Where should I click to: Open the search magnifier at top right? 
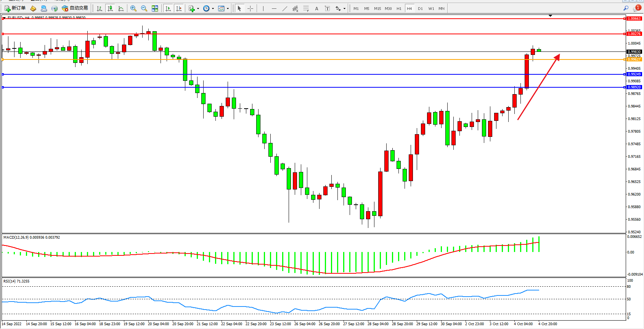pyautogui.click(x=626, y=8)
